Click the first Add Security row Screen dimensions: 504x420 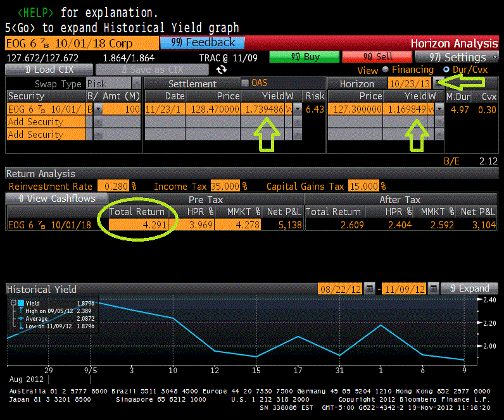click(x=46, y=122)
